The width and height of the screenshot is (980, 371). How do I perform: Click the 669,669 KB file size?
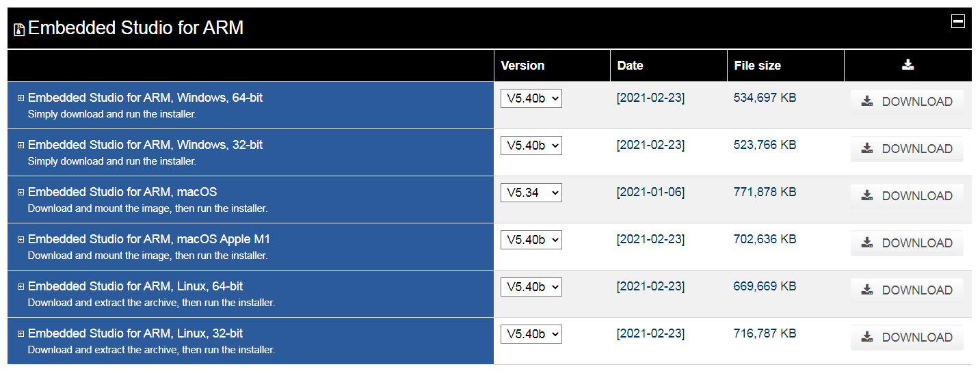[765, 286]
